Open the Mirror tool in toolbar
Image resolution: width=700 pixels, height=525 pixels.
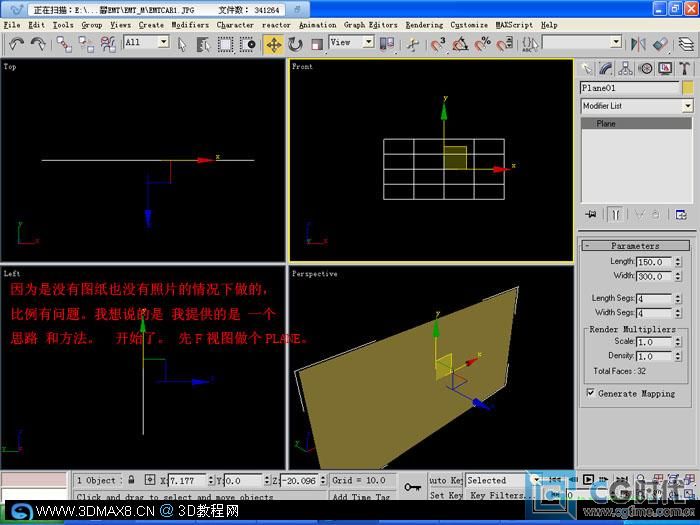click(x=638, y=44)
